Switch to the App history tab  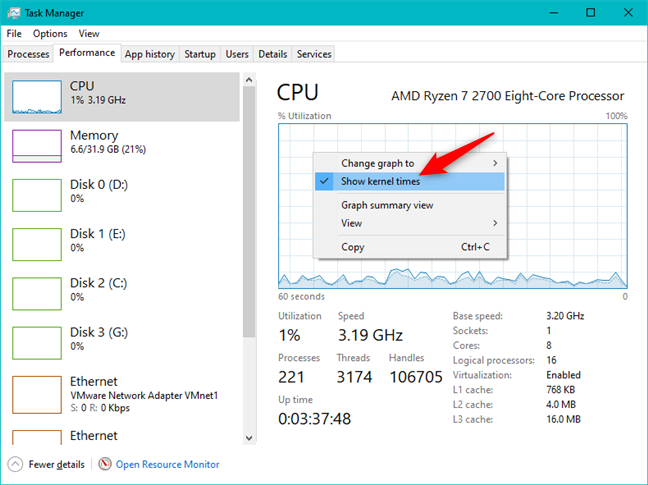[150, 54]
